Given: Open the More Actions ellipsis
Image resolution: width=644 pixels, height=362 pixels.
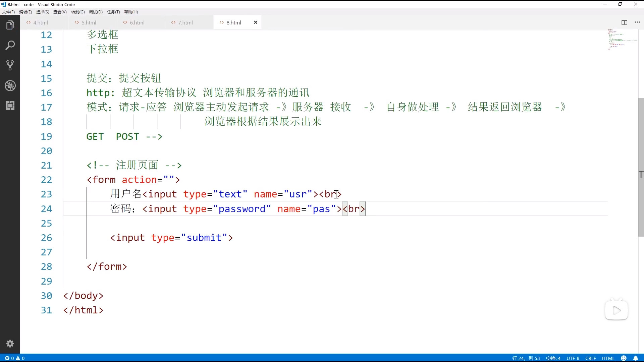Looking at the screenshot, I should (637, 22).
